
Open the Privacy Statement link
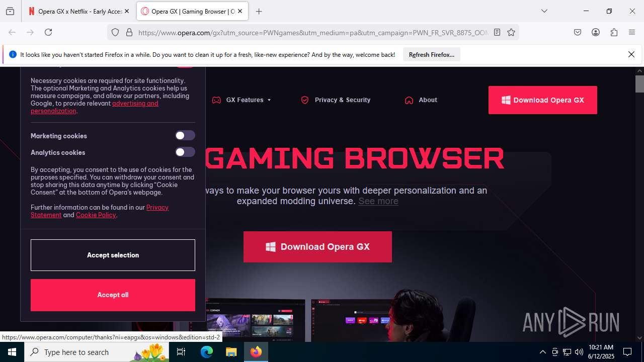click(x=100, y=211)
